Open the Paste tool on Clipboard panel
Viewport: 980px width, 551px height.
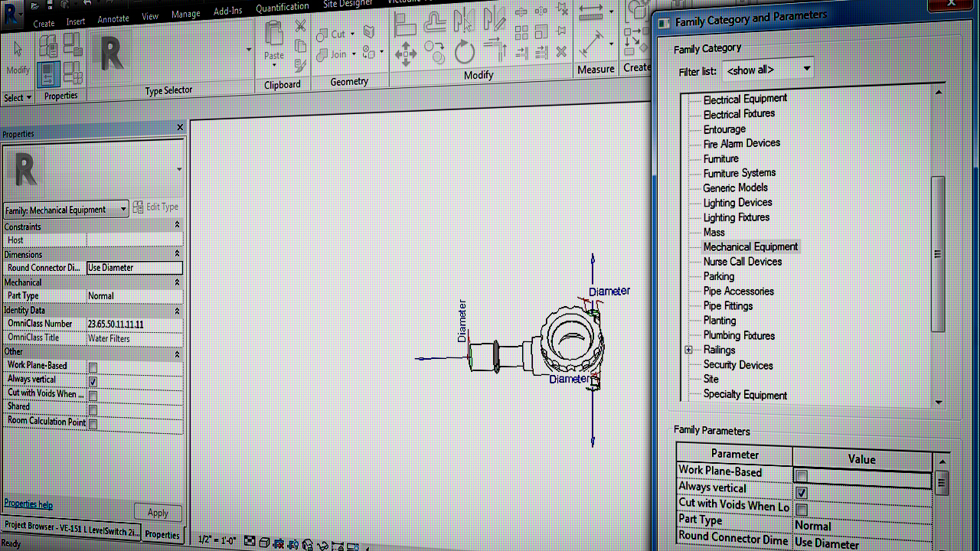(273, 38)
